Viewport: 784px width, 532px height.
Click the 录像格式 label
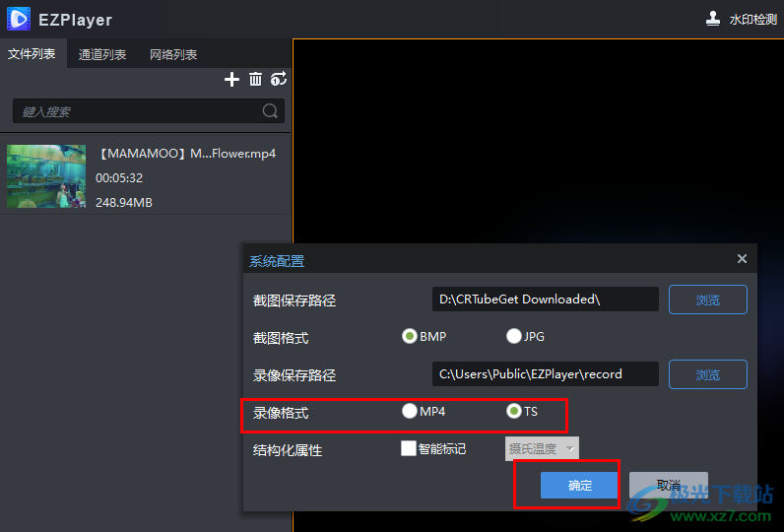[281, 413]
